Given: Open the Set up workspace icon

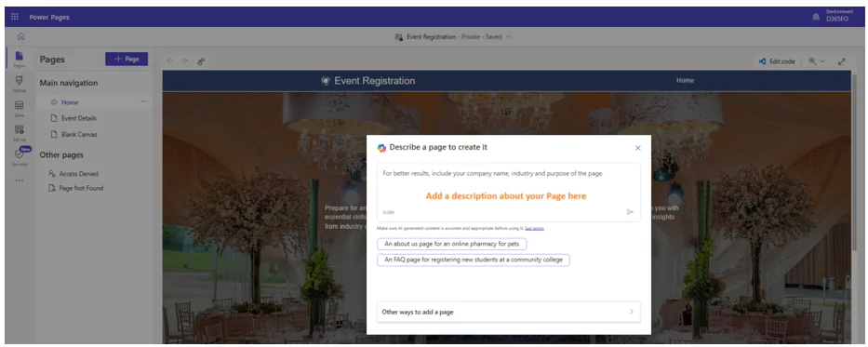Looking at the screenshot, I should coord(20,132).
